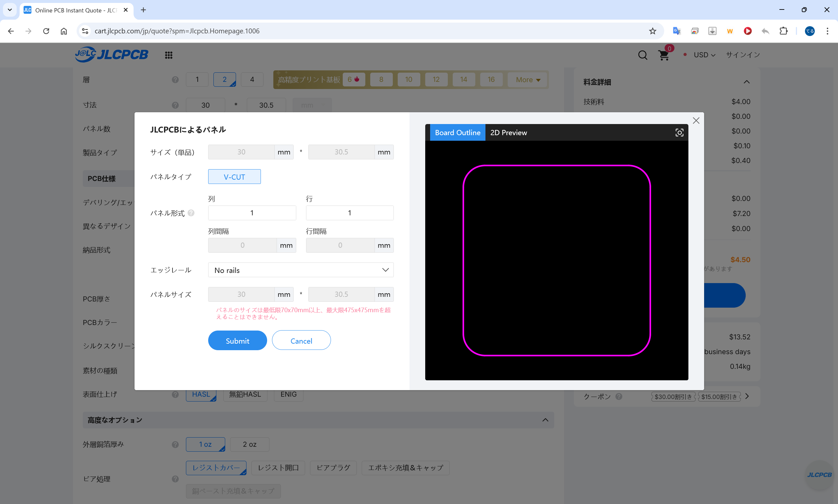Screen dimensions: 838x504
Task: Select ENIG surface finish
Action: (288, 394)
